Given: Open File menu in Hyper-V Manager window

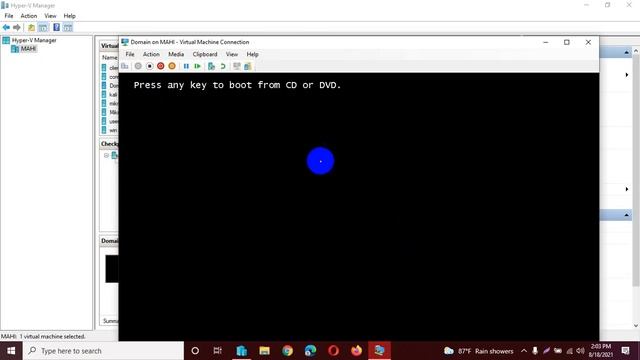Looking at the screenshot, I should (x=9, y=16).
